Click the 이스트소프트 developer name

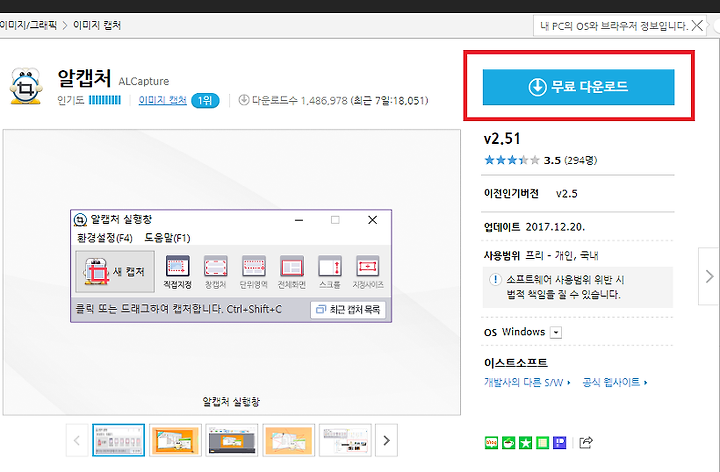(516, 363)
